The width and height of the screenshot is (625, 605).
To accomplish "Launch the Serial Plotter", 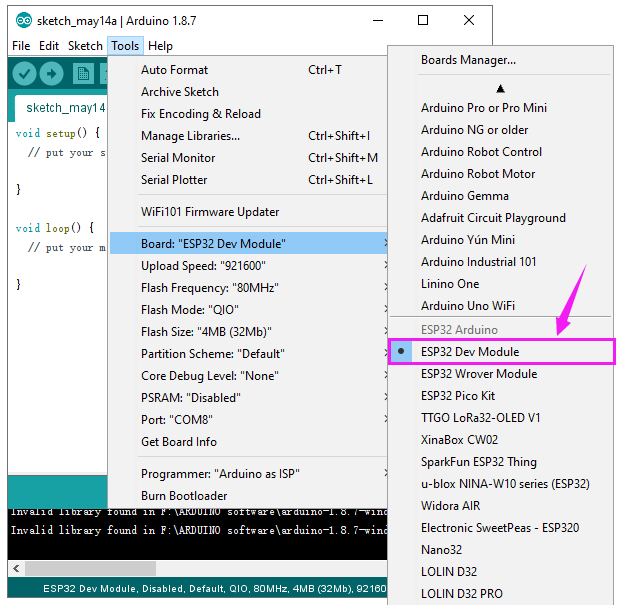I will (x=249, y=179).
